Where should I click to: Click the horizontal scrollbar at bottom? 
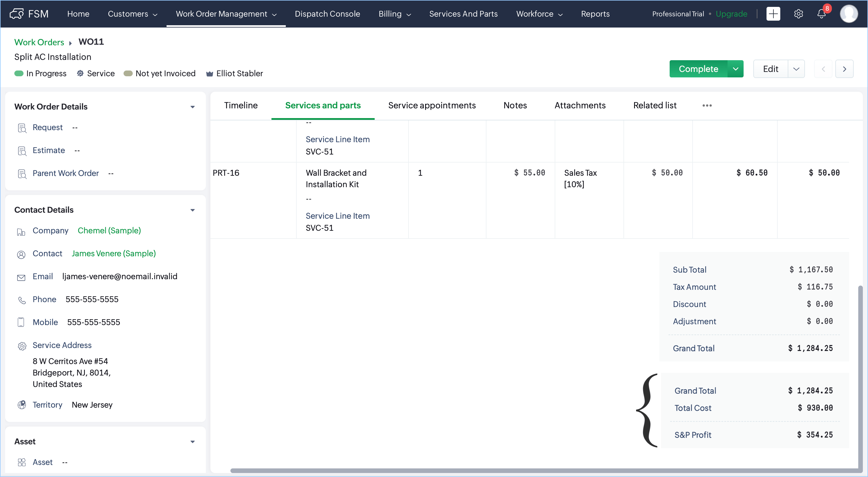click(x=539, y=470)
